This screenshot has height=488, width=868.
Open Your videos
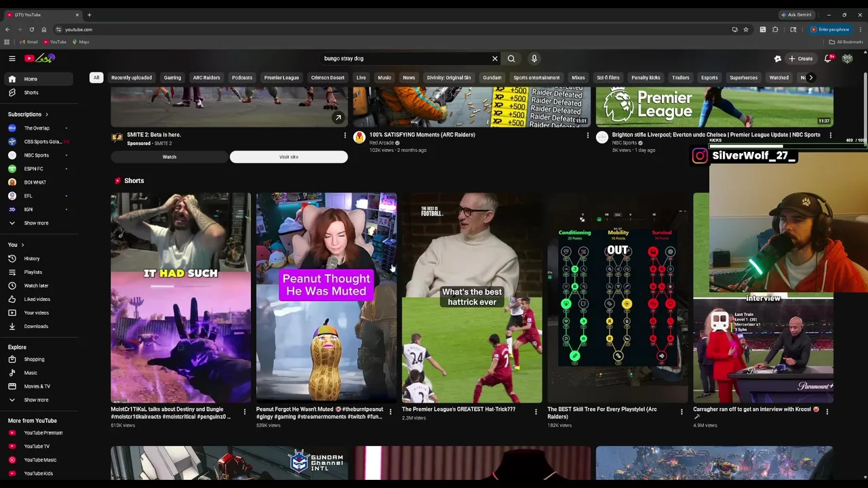[x=36, y=312]
